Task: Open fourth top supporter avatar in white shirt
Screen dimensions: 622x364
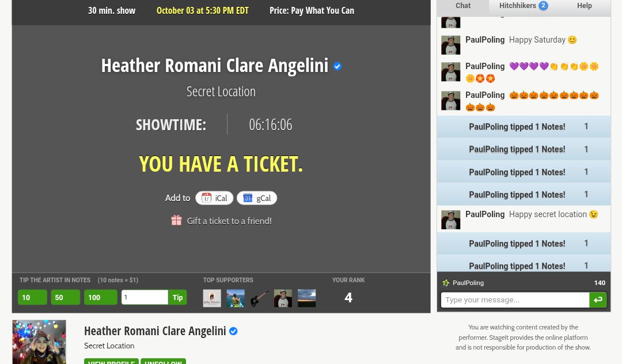Action: pos(283,298)
